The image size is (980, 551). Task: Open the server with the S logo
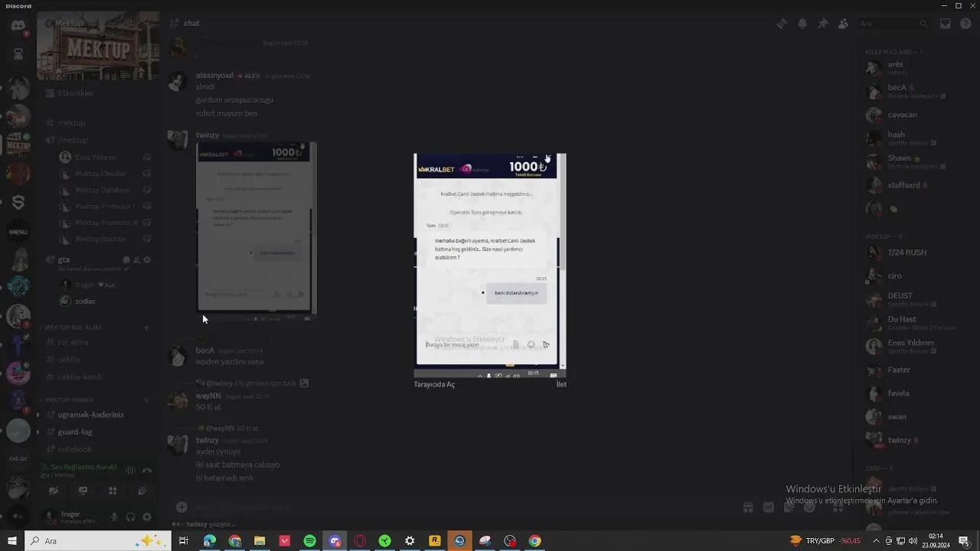pyautogui.click(x=18, y=202)
